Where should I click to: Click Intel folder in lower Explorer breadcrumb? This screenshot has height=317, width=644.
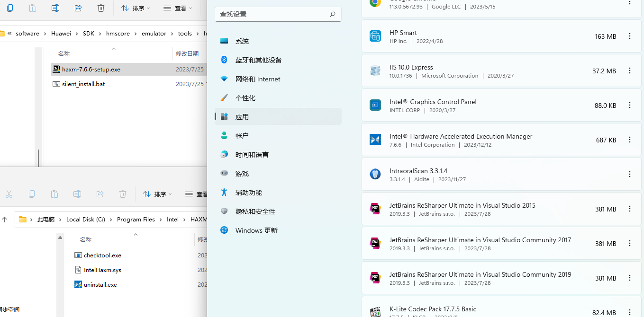point(173,220)
